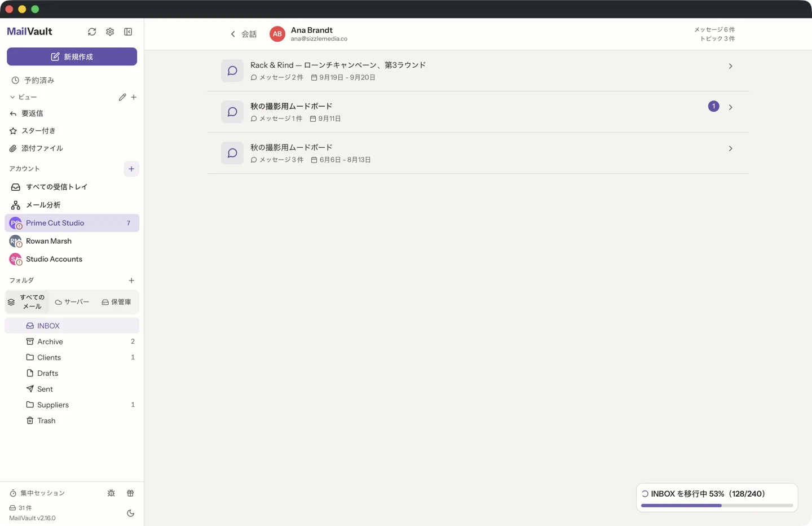Add a new view with the plus icon
The image size is (812, 526).
click(x=134, y=97)
